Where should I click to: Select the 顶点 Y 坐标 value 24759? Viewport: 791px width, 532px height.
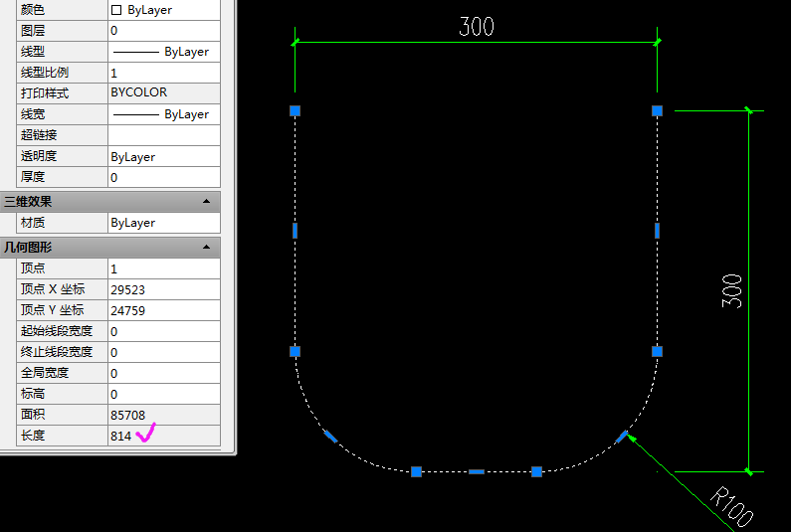164,310
